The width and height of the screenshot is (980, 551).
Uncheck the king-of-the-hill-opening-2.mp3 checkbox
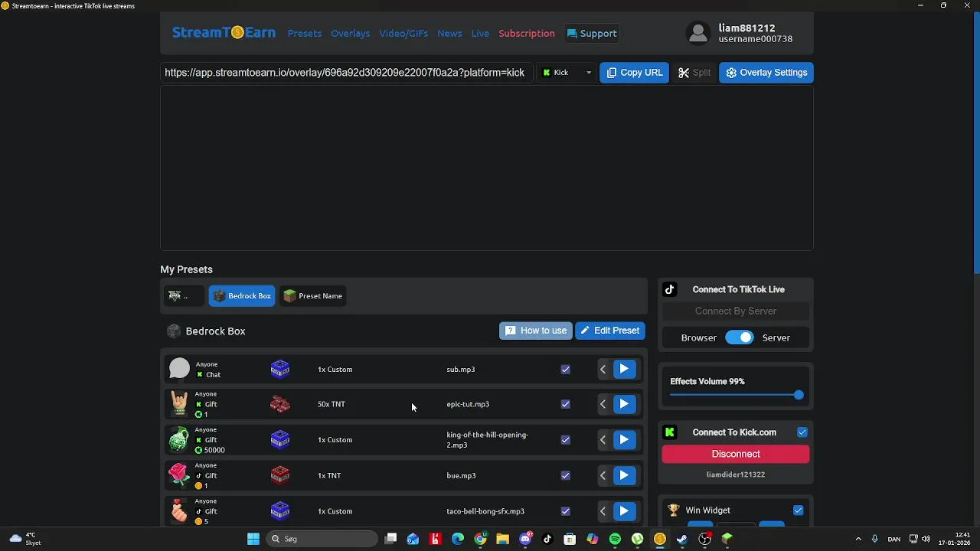coord(565,439)
